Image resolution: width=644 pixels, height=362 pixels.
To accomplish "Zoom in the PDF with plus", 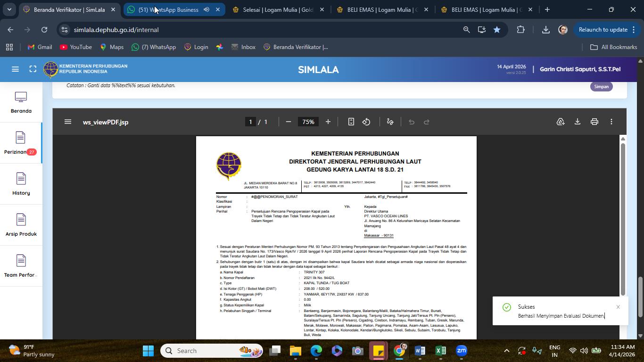I will (328, 122).
